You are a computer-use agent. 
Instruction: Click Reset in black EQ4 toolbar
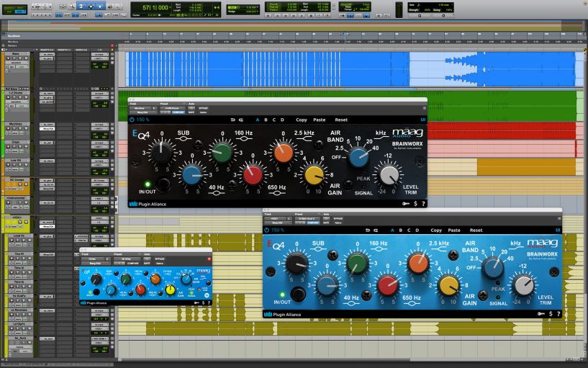click(341, 120)
